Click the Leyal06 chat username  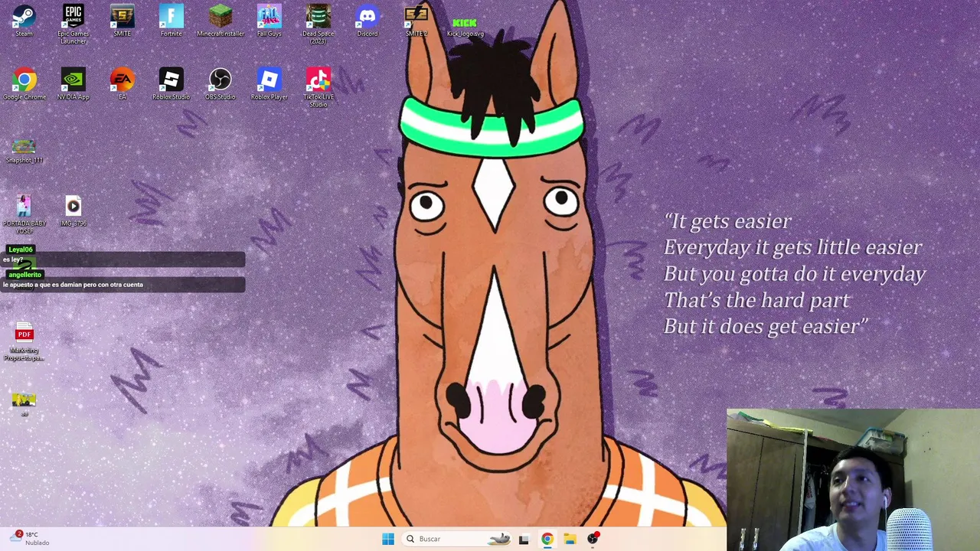coord(21,249)
